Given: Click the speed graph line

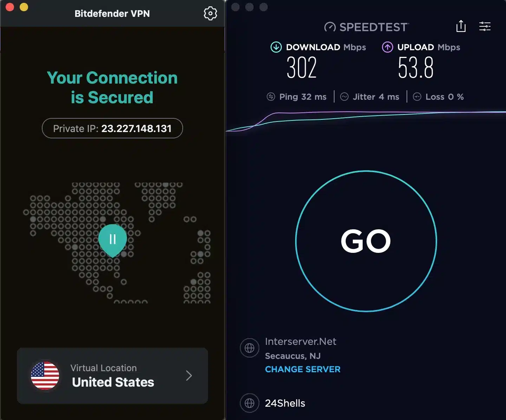Looking at the screenshot, I should point(366,116).
